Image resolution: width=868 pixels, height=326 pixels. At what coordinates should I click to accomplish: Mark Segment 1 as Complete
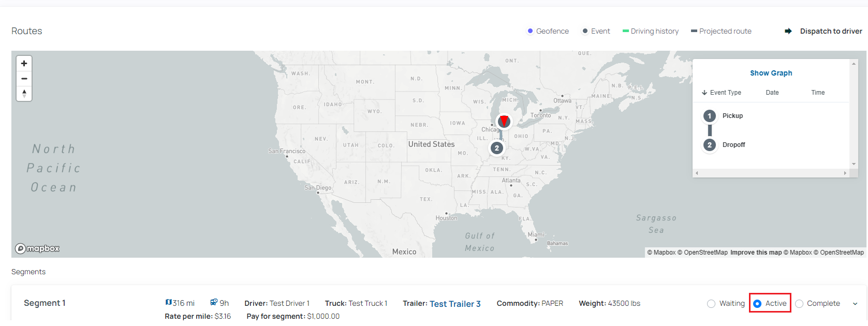[799, 304]
